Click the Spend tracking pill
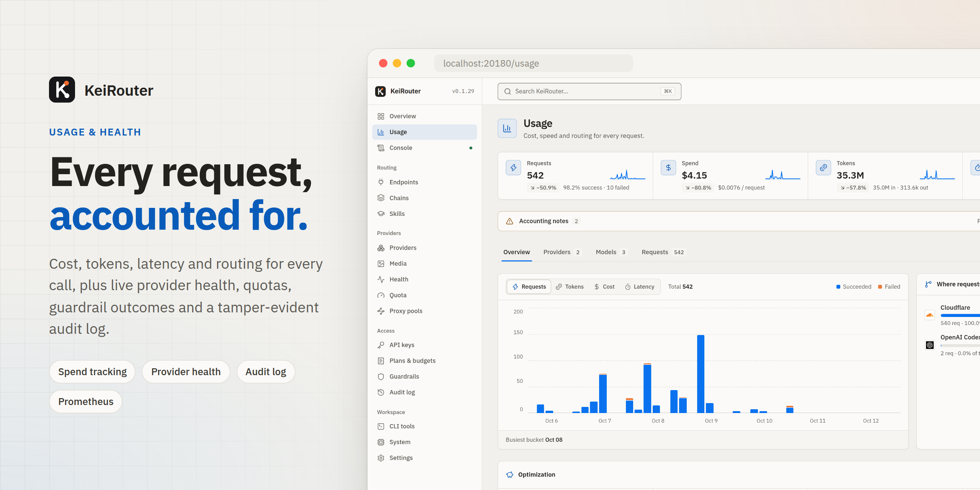Viewport: 980px width, 490px height. (x=92, y=372)
